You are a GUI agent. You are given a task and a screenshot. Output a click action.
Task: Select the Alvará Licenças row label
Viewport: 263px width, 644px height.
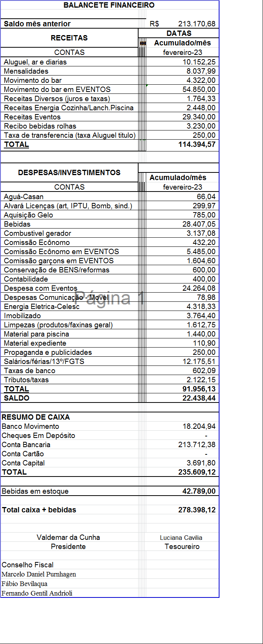[x=68, y=206]
